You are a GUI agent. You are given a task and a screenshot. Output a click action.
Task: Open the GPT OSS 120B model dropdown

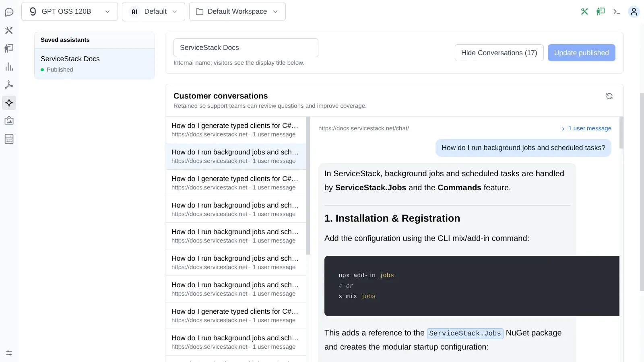click(x=70, y=12)
